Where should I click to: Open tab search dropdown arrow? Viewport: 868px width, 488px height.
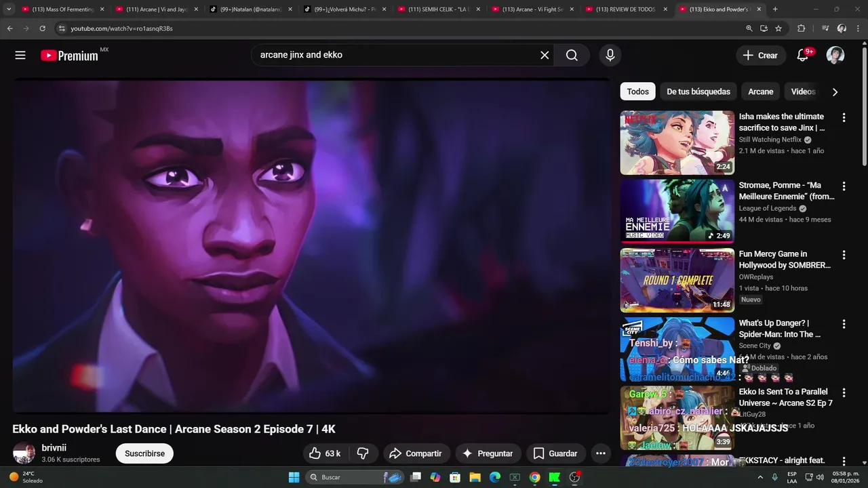pyautogui.click(x=9, y=9)
